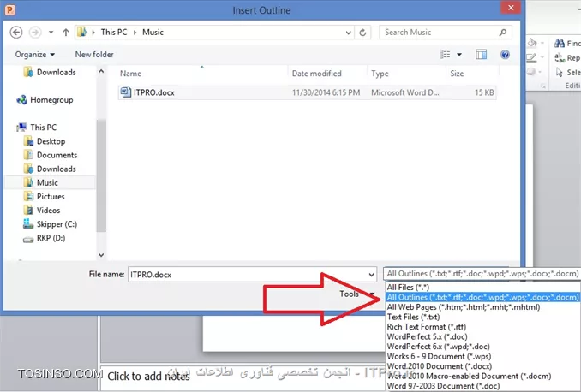581x392 pixels.
Task: Select the ITPRO.docx file name
Action: tap(153, 92)
